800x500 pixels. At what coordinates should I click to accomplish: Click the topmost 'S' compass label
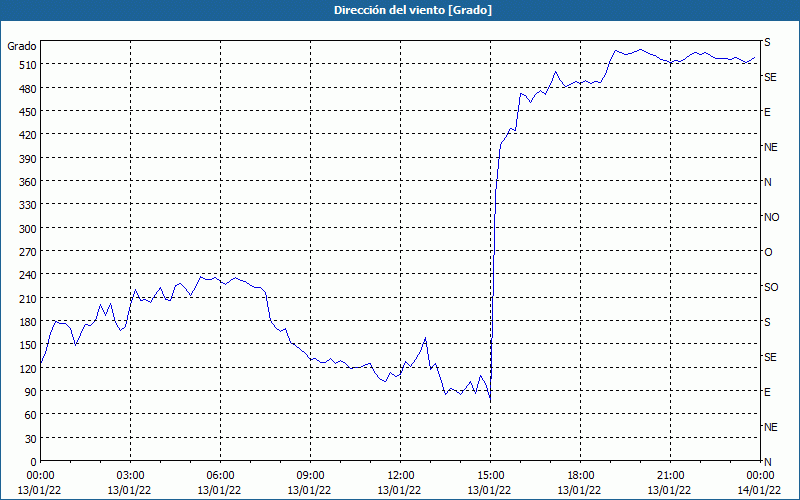click(767, 43)
